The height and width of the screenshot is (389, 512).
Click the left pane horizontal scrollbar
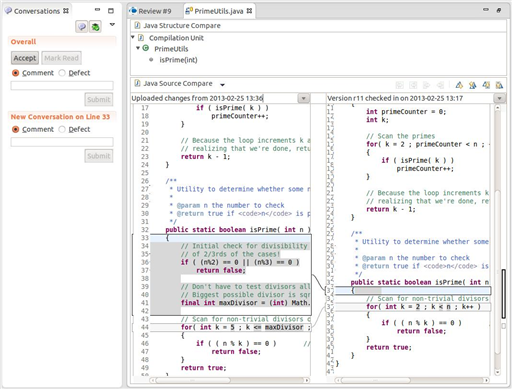click(230, 380)
